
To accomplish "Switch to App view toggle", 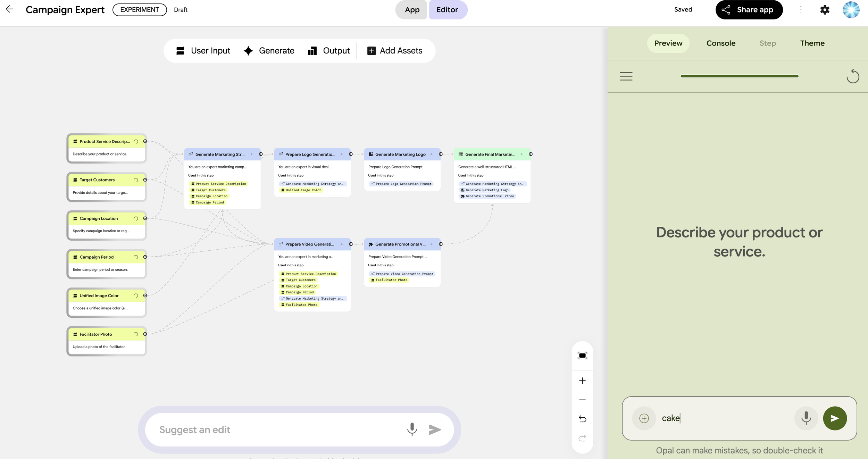I will (x=412, y=10).
